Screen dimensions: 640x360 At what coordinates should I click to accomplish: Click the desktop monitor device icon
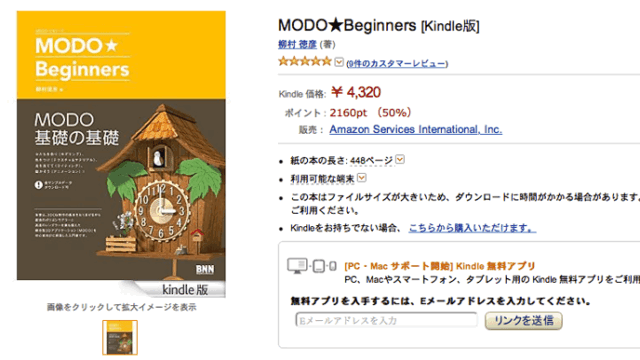tap(297, 266)
